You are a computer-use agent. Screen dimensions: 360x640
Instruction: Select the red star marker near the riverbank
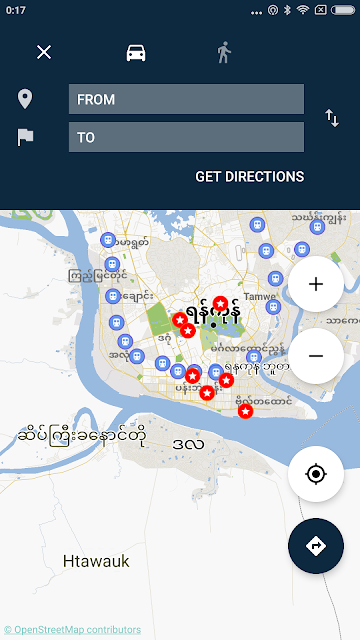pyautogui.click(x=245, y=411)
